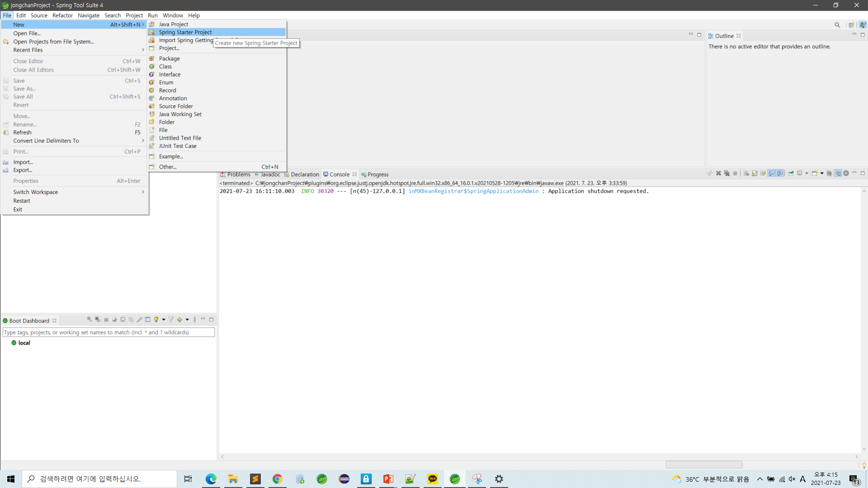Toggle Show Console on standard output change

pyautogui.click(x=772, y=173)
